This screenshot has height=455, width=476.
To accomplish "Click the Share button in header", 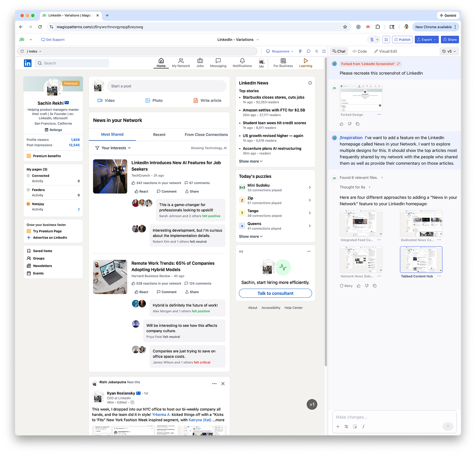I will (x=450, y=40).
